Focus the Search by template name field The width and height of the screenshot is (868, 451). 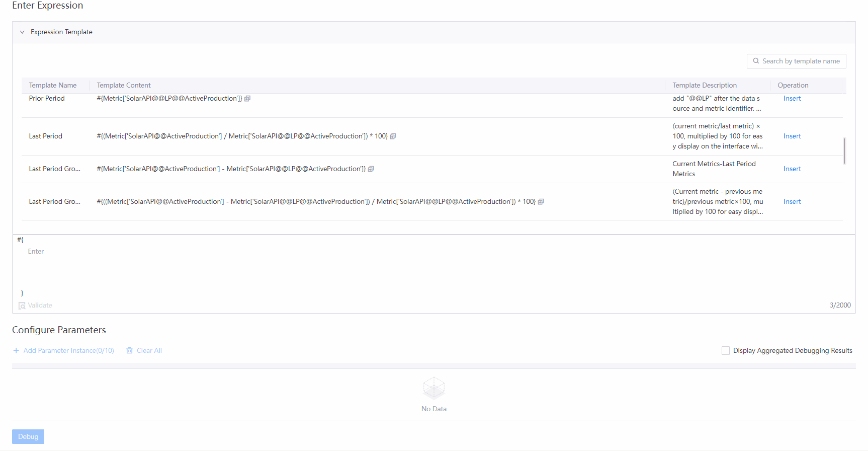pyautogui.click(x=801, y=61)
